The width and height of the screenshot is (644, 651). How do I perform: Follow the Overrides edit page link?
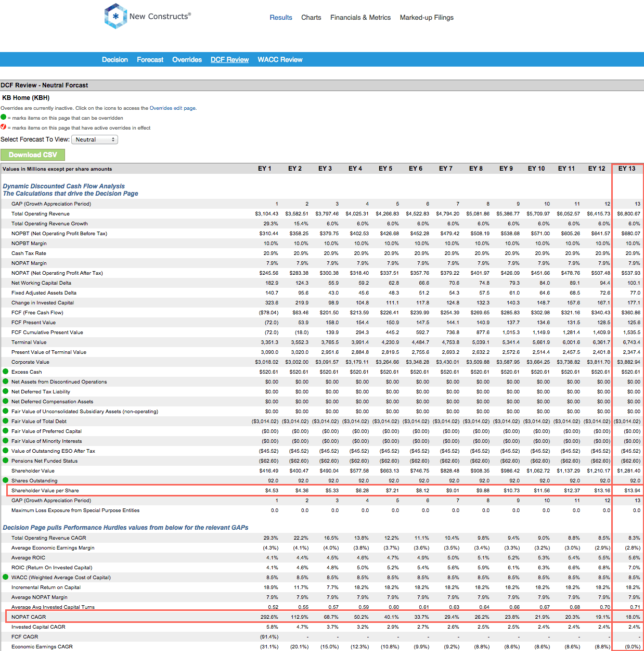coord(173,108)
